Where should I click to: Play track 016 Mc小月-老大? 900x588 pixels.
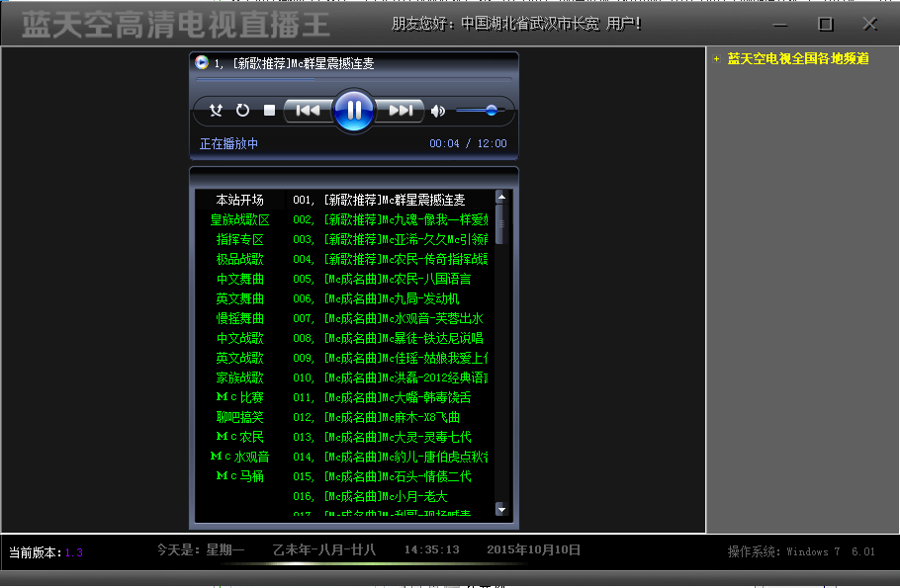(370, 496)
